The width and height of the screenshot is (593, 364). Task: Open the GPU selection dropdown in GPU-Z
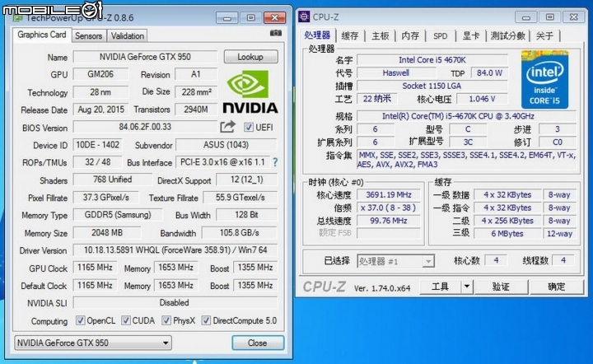pyautogui.click(x=93, y=343)
